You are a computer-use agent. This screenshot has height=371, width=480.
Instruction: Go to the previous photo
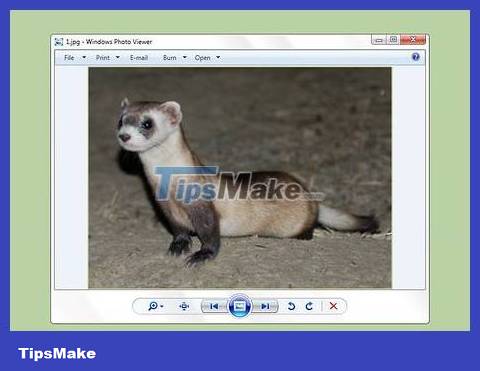[214, 306]
